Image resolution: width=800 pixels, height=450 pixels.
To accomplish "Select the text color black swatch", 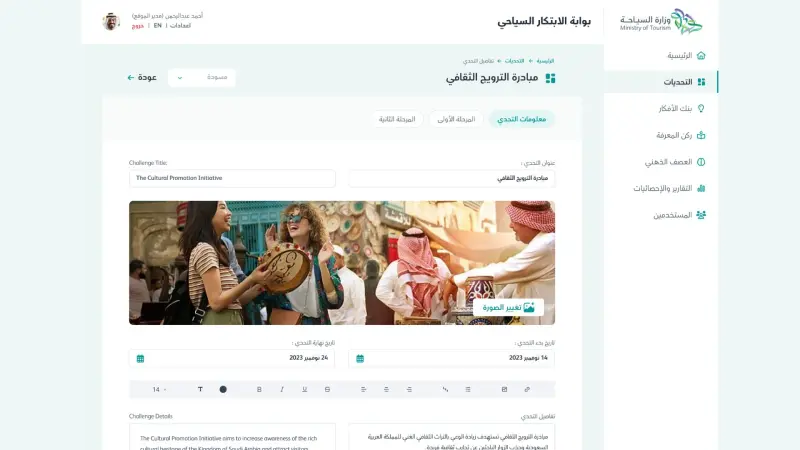I will click(x=223, y=389).
